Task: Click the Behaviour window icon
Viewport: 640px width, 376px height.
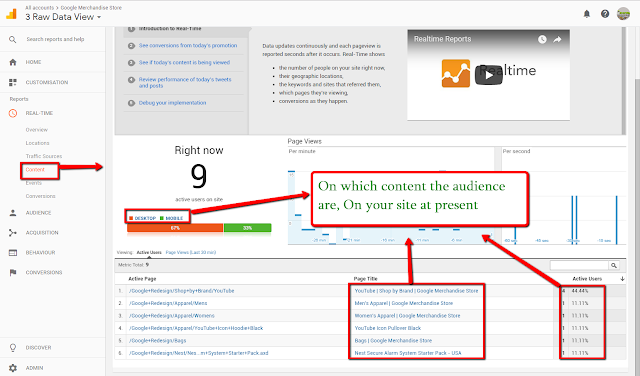Action: point(13,253)
